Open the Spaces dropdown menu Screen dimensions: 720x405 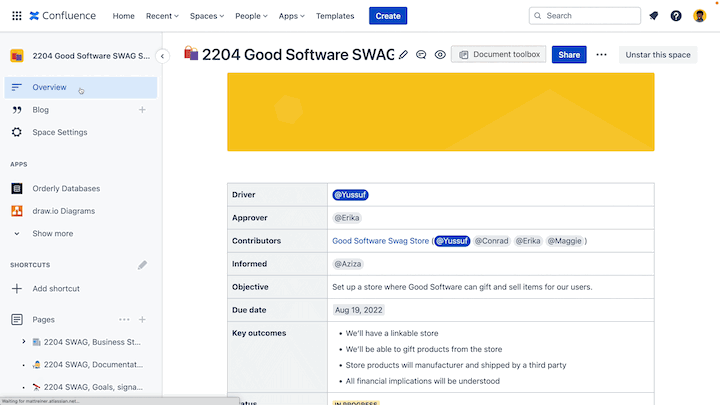click(207, 16)
